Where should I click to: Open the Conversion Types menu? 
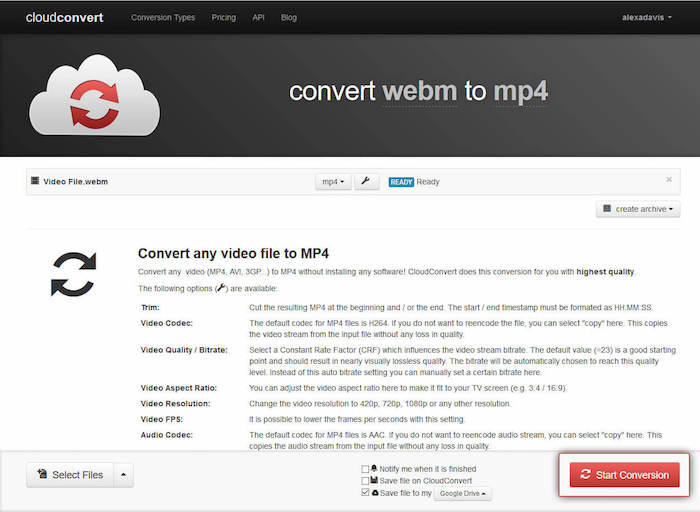coord(163,17)
